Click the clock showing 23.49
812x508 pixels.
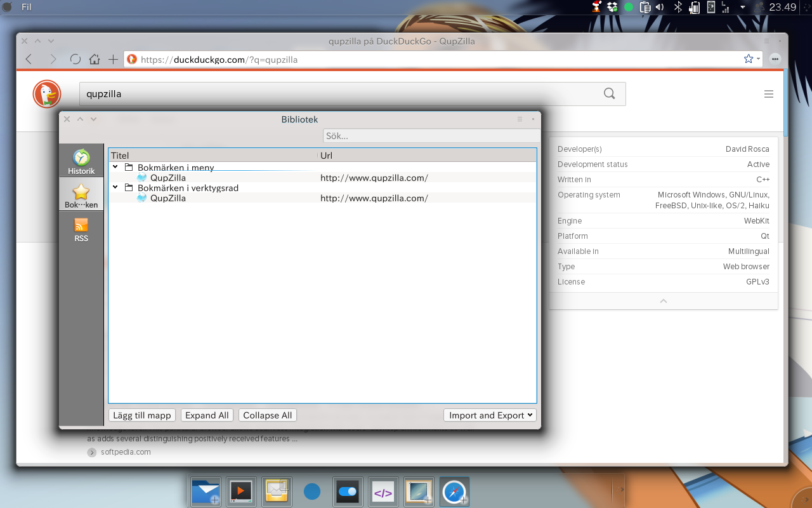coord(782,7)
